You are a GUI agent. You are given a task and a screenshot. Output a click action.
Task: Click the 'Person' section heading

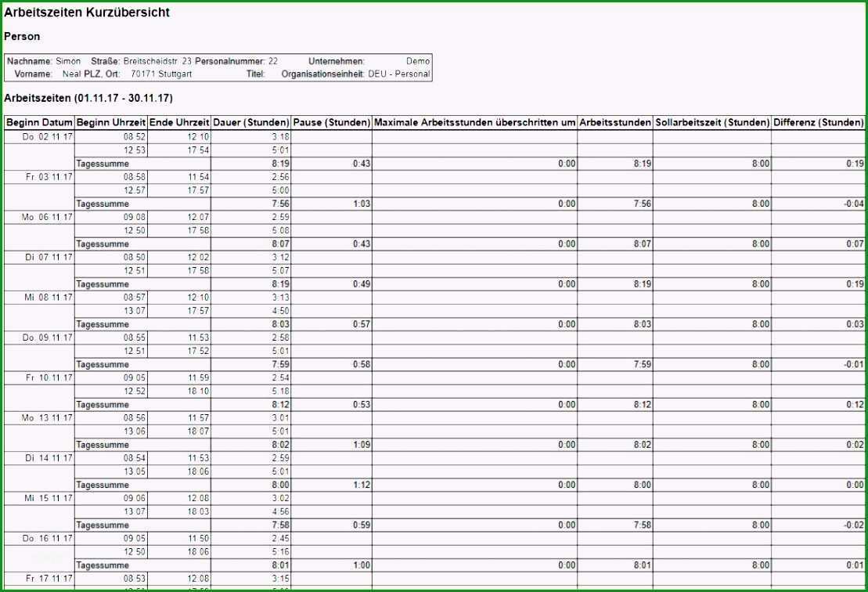pyautogui.click(x=22, y=37)
